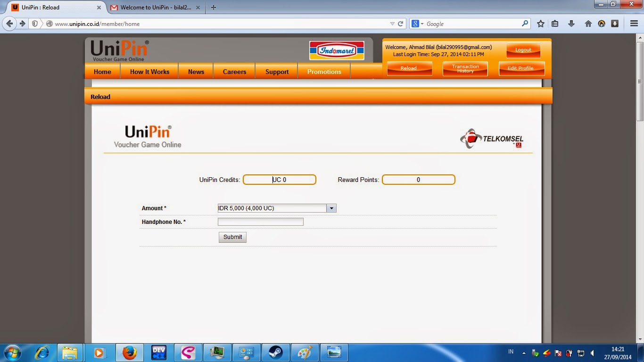This screenshot has height=362, width=644.
Task: Click the UniPin Credits value box
Action: pos(280,180)
